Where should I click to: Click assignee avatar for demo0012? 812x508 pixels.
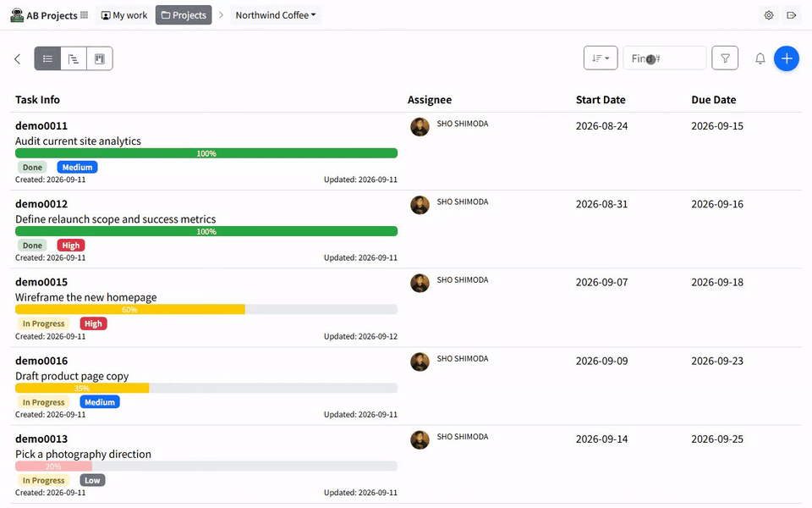click(420, 205)
